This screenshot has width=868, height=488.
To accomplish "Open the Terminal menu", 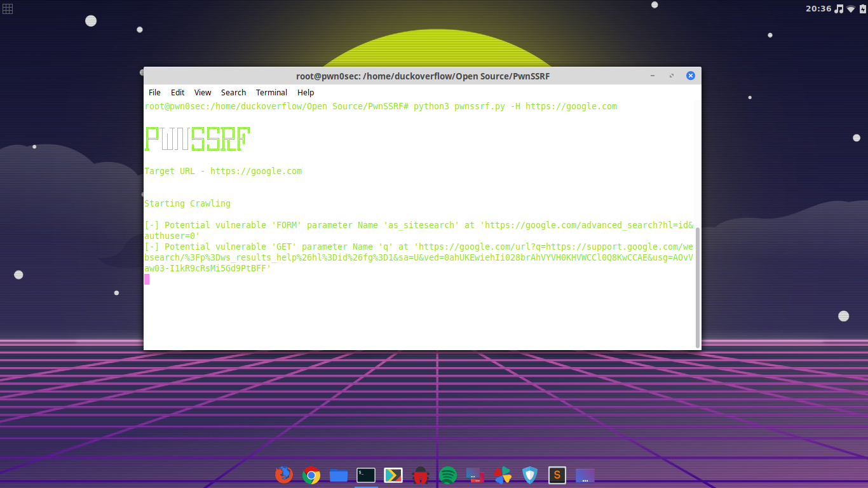I will [271, 92].
